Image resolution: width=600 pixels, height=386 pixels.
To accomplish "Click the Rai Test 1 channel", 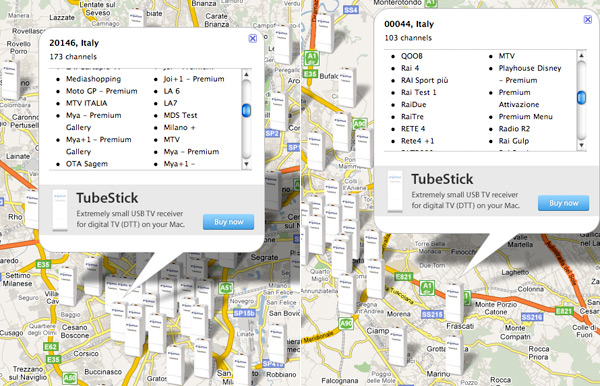I will pyautogui.click(x=419, y=92).
